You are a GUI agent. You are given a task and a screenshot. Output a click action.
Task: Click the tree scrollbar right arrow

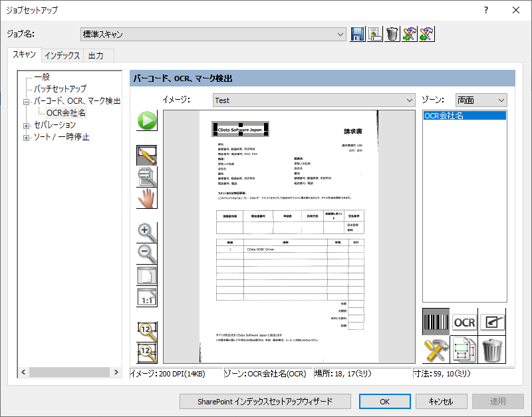116,372
